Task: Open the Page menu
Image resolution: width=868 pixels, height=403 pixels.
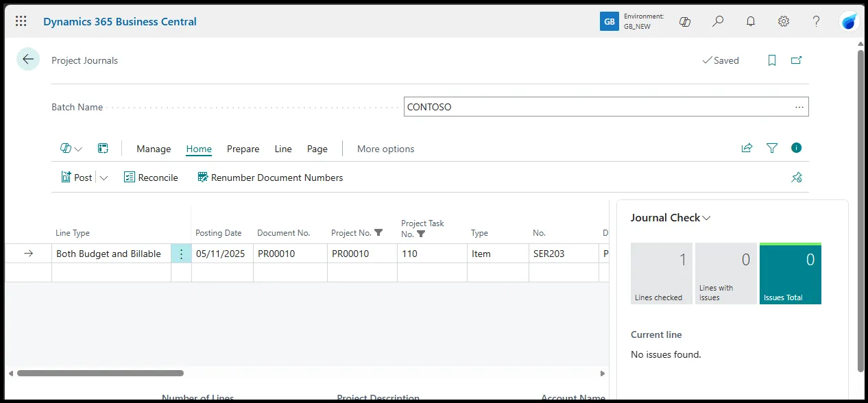Action: [x=317, y=149]
